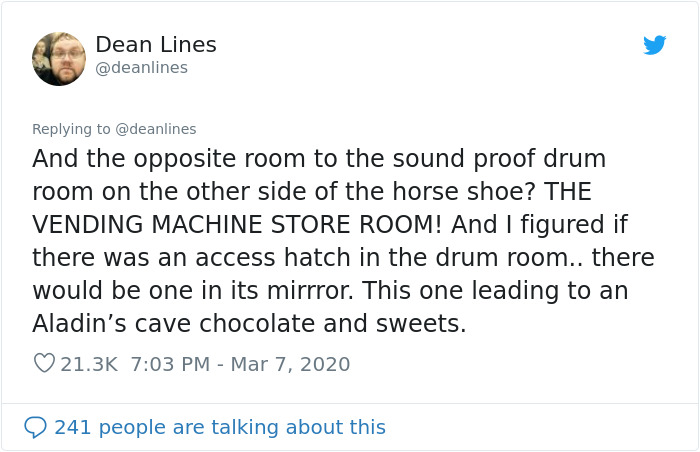
Task: Click the line mentioning access hatch
Action: [342, 258]
